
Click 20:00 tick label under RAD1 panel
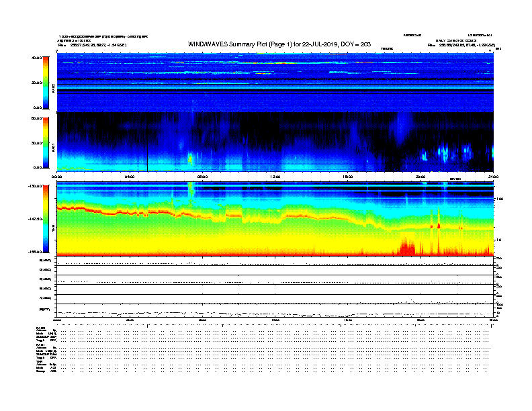pos(420,177)
